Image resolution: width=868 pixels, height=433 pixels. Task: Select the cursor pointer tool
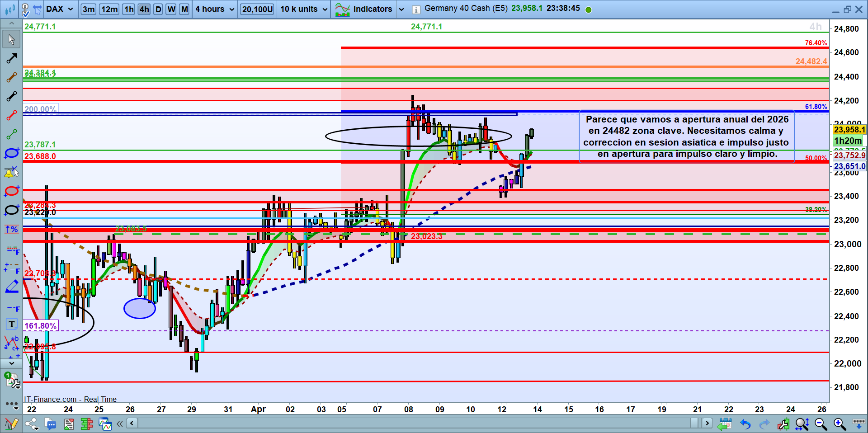11,39
